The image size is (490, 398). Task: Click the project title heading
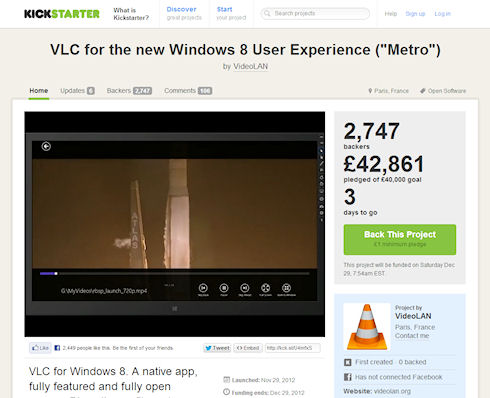point(245,50)
